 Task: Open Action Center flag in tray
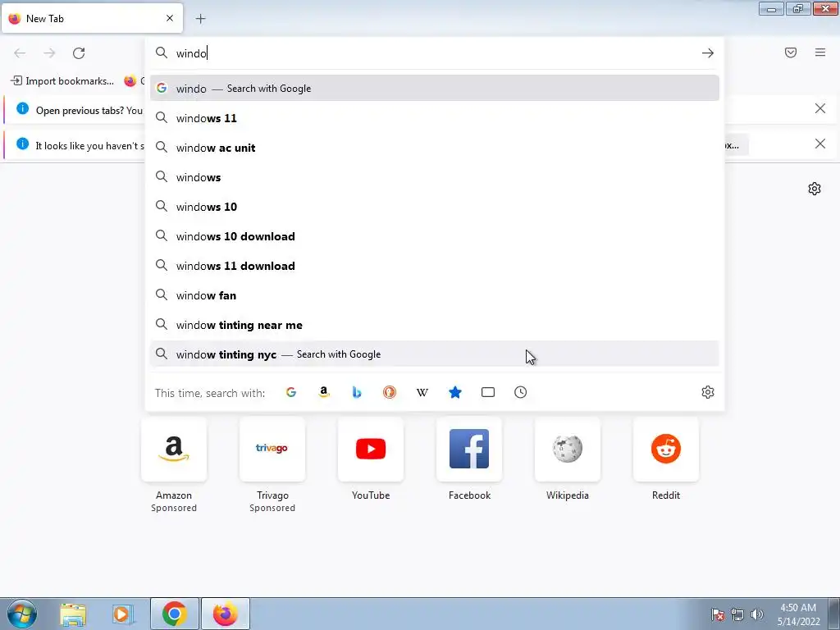click(x=718, y=614)
